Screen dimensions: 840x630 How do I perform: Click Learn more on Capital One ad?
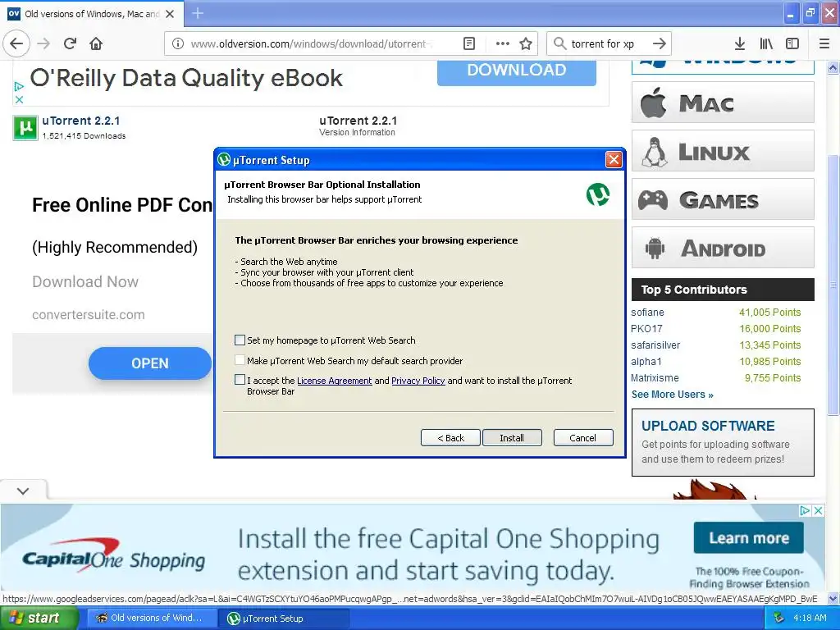pos(749,537)
